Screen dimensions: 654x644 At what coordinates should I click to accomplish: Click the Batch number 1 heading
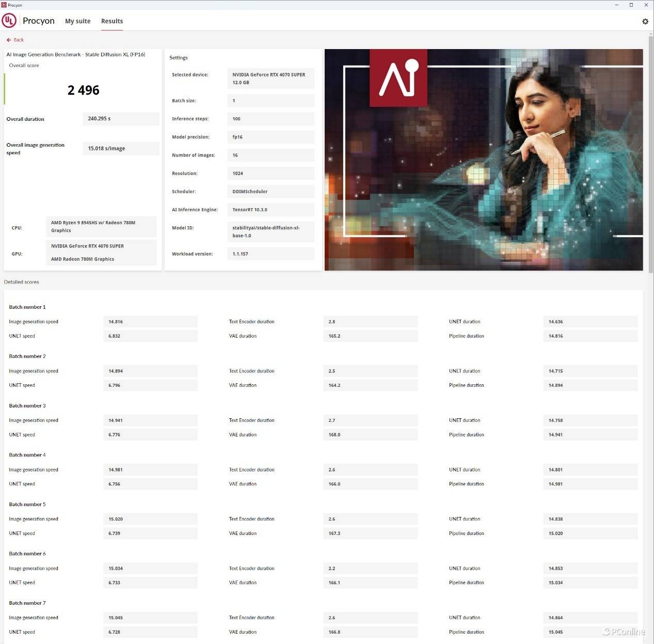[27, 307]
